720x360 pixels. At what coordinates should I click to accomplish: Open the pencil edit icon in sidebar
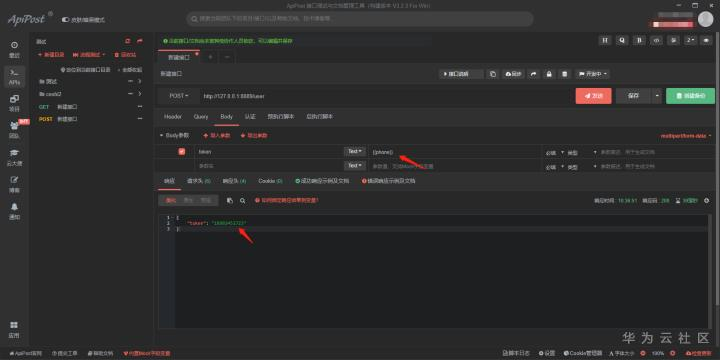14,180
